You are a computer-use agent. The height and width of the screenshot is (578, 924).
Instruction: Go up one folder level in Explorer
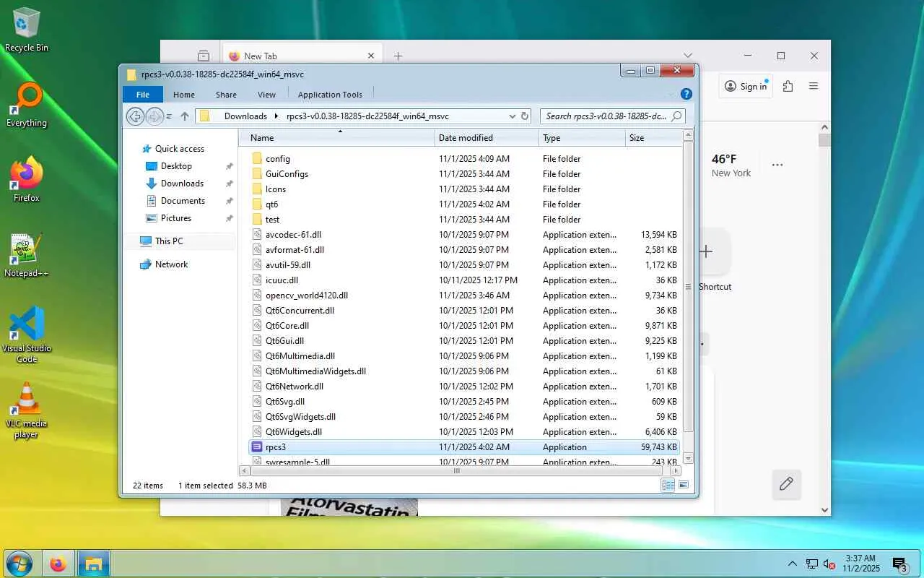point(185,116)
